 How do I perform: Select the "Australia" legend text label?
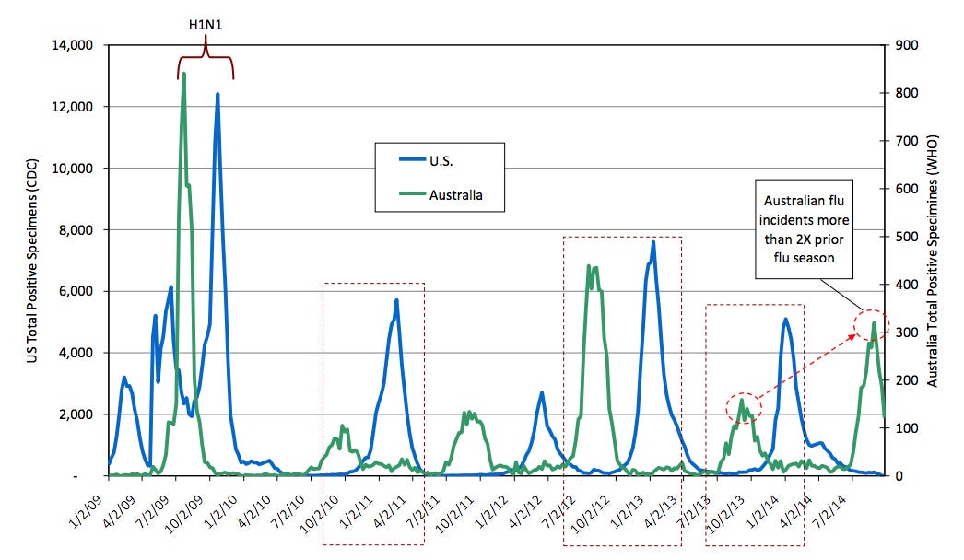click(455, 194)
